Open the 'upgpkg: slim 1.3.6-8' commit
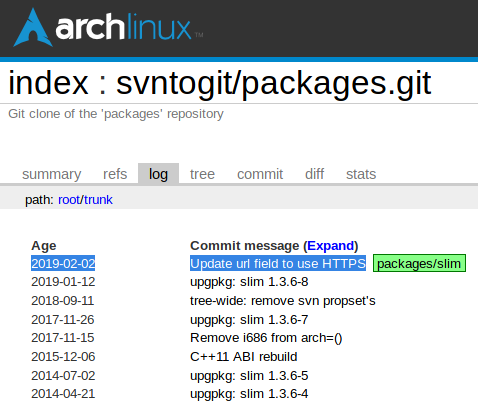 (249, 282)
